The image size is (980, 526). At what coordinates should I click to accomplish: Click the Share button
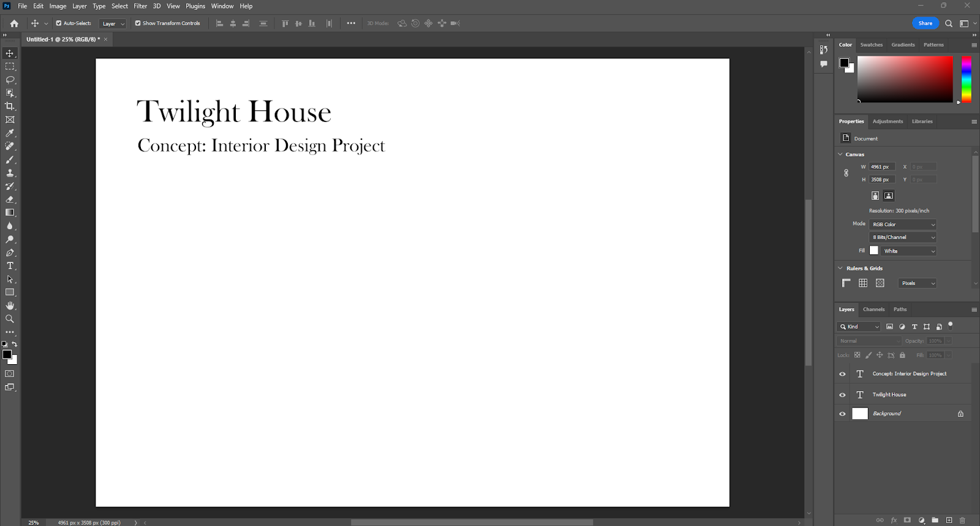click(925, 23)
